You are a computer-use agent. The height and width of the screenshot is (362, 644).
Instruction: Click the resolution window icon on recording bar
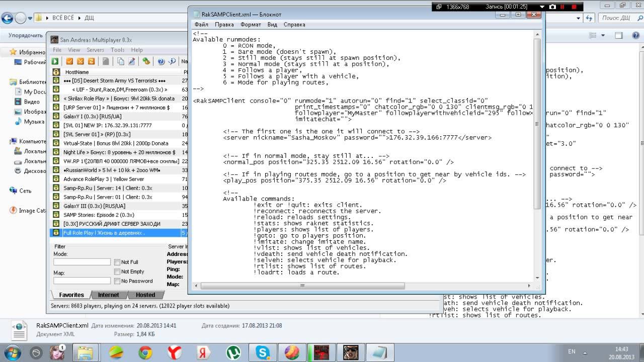[x=439, y=7]
